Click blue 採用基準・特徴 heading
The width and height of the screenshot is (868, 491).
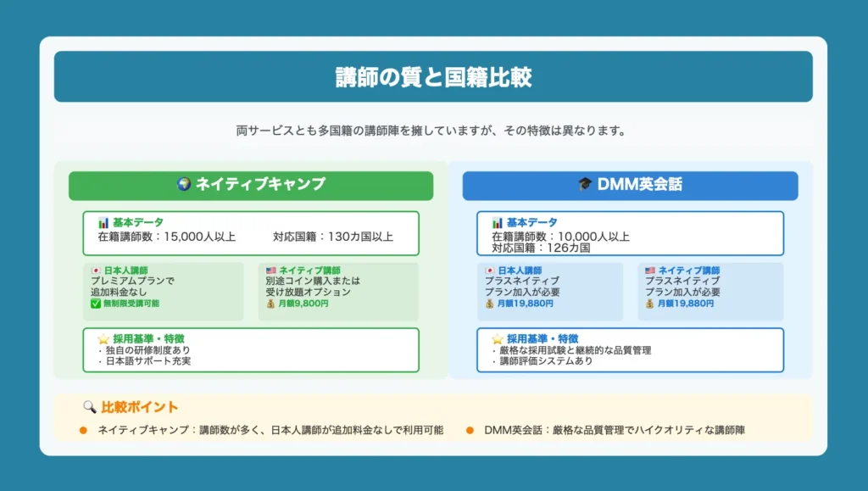click(x=542, y=338)
